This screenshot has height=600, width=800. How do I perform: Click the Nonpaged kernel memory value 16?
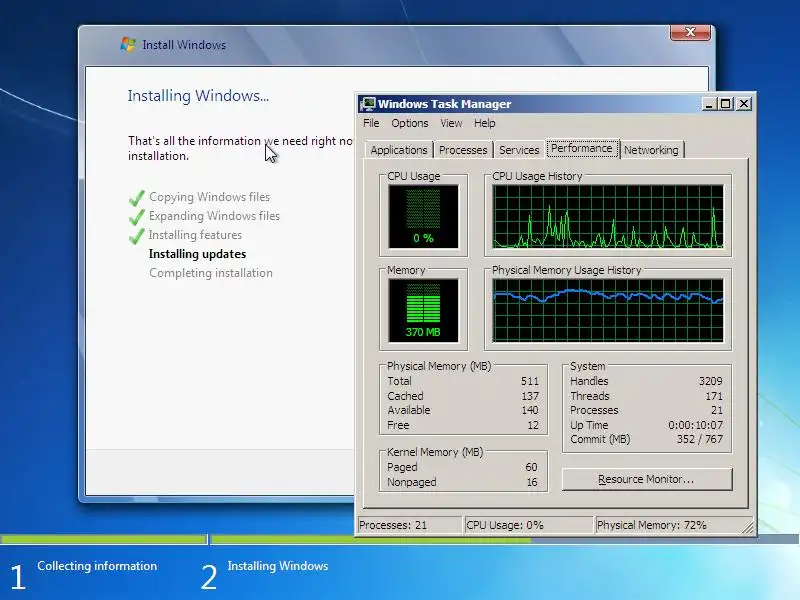click(x=532, y=482)
